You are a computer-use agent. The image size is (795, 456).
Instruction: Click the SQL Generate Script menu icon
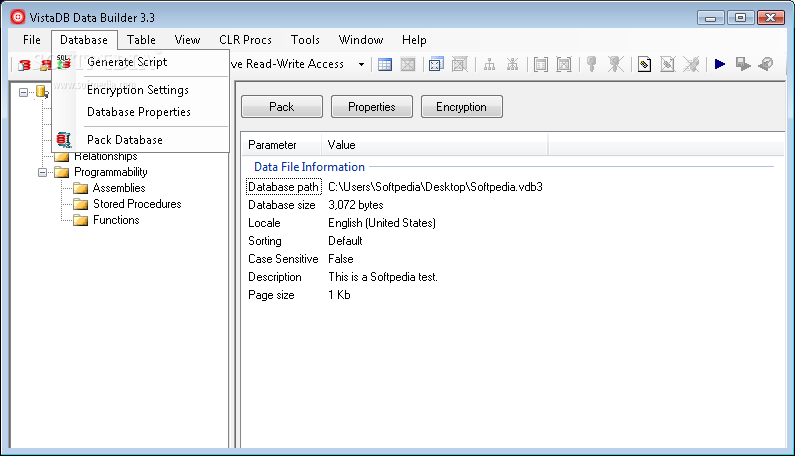(x=63, y=62)
